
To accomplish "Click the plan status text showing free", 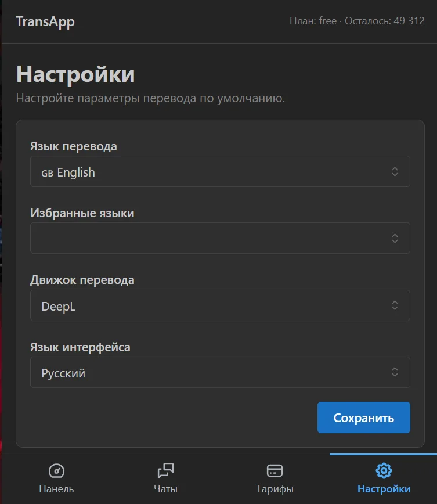I will 357,21.
